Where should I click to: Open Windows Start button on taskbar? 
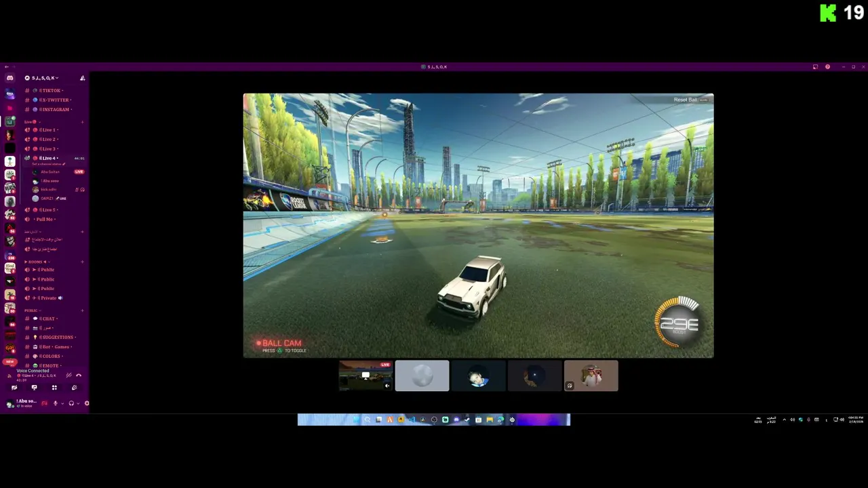click(357, 420)
